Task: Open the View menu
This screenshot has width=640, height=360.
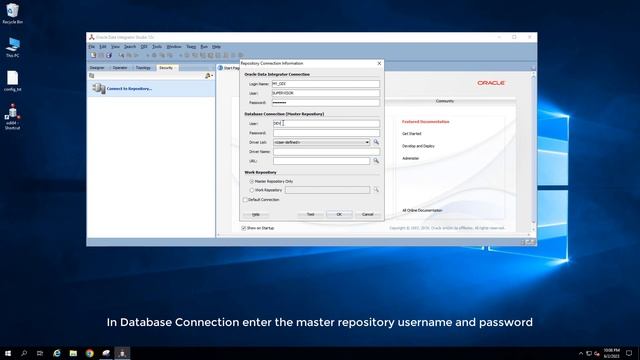Action: [116, 47]
